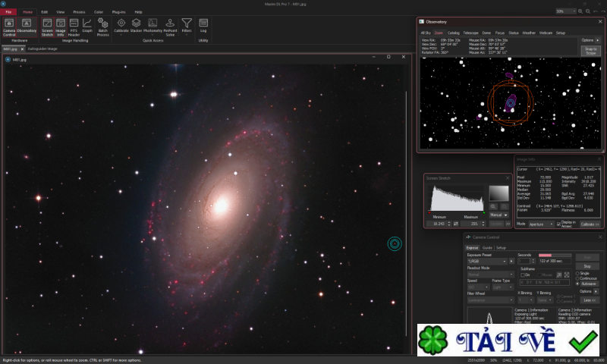Open the Graph tool

pos(86,26)
